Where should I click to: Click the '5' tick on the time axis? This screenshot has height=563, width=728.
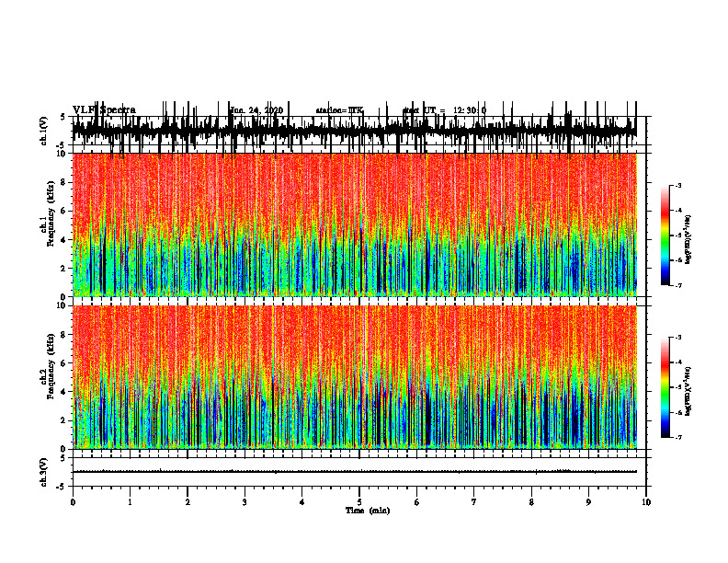pyautogui.click(x=359, y=502)
